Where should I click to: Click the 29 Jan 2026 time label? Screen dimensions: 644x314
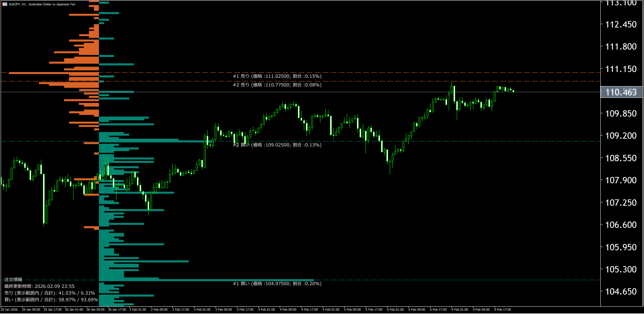point(9,310)
